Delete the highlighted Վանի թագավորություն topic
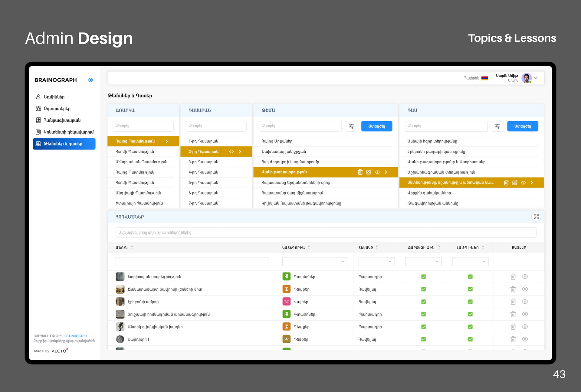 [x=360, y=172]
